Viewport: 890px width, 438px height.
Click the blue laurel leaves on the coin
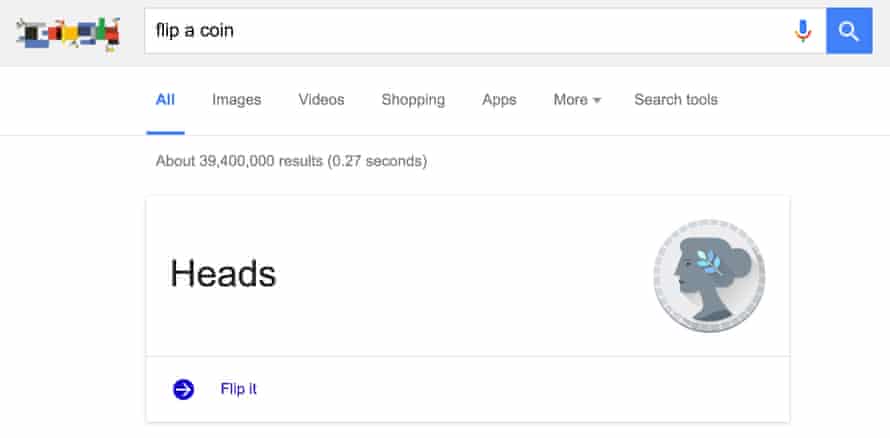pos(710,260)
